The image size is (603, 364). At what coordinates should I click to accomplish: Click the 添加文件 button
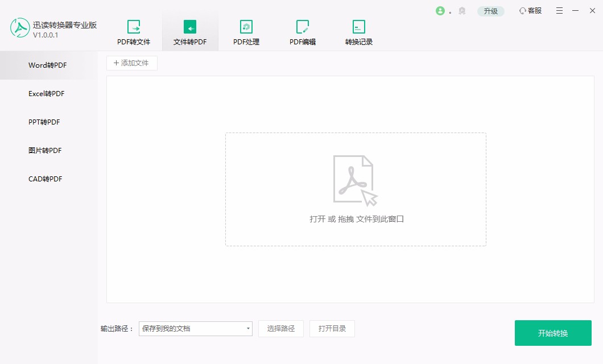coord(131,63)
